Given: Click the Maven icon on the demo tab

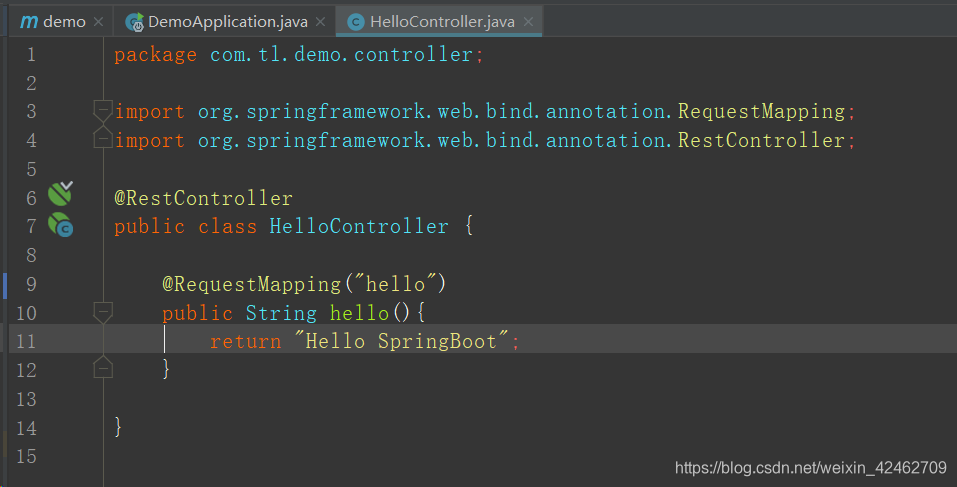Looking at the screenshot, I should tap(29, 22).
